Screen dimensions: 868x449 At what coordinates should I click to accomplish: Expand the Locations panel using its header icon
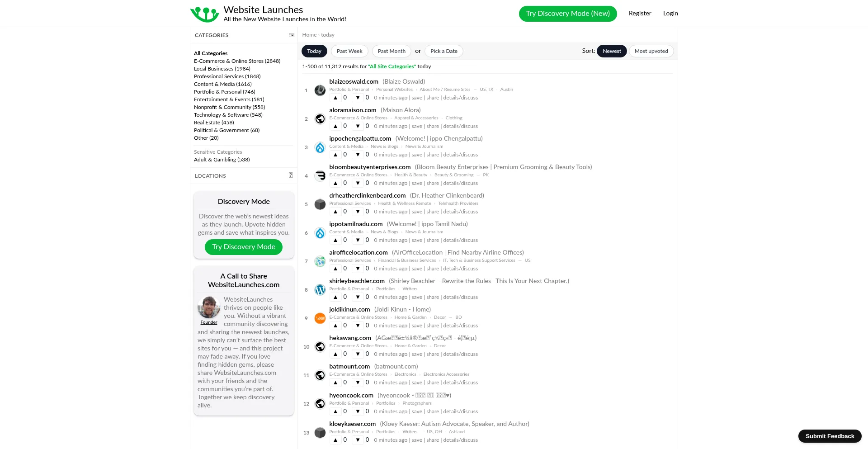[x=291, y=175]
